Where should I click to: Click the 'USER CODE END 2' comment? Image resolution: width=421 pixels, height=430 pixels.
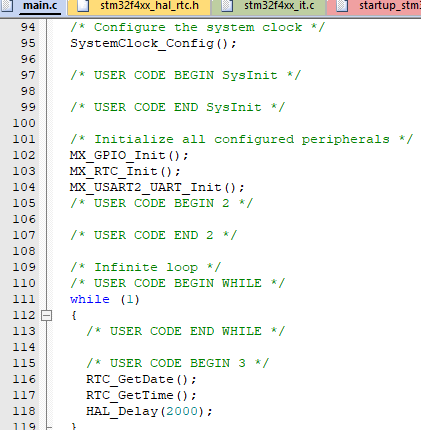point(153,235)
